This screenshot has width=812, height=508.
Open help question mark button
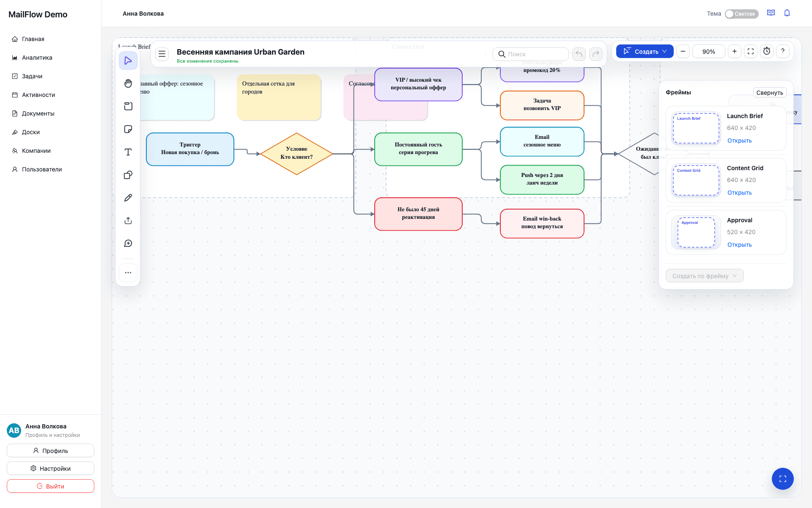coord(783,51)
